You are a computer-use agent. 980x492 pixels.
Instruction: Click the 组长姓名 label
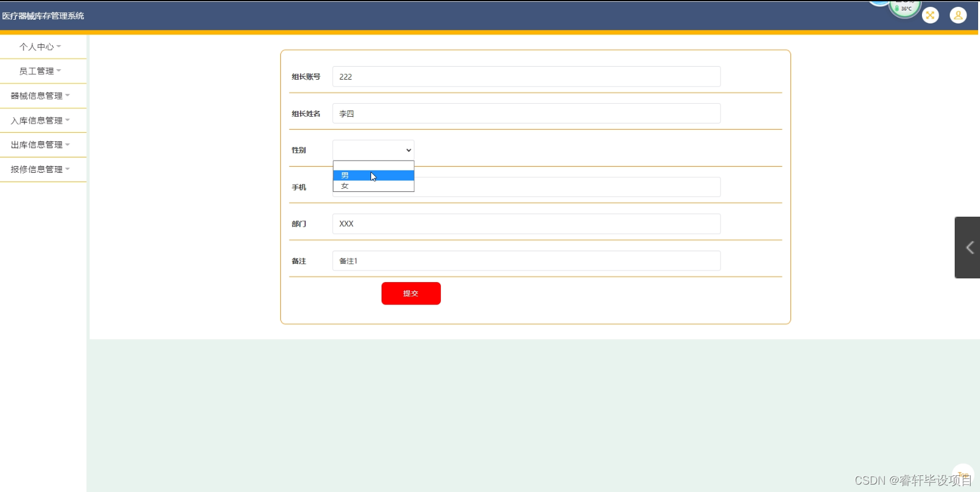(306, 114)
